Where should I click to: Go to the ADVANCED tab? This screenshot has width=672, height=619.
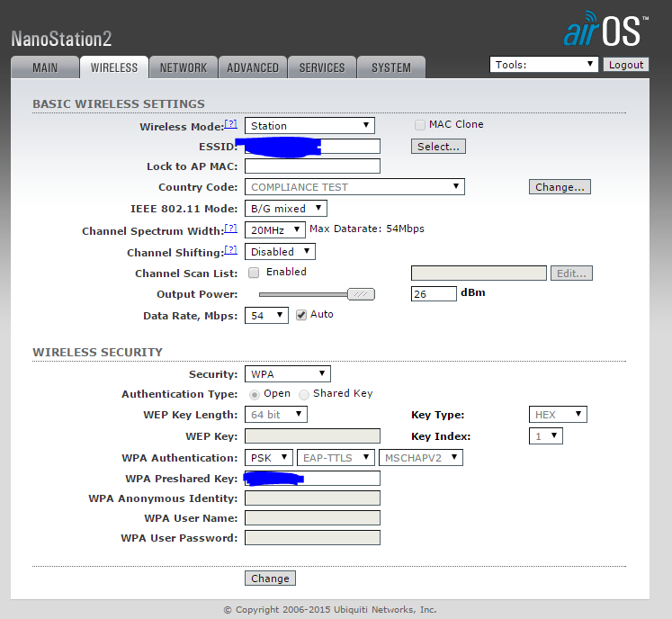coord(253,67)
